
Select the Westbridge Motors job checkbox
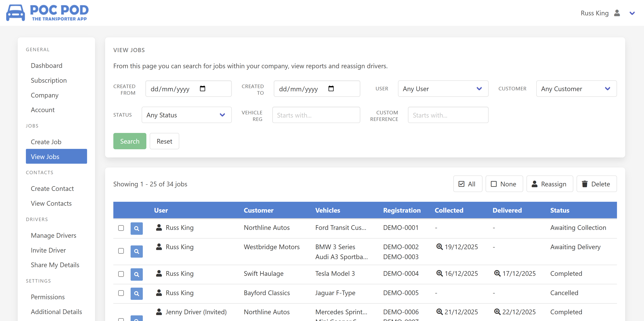click(x=121, y=251)
